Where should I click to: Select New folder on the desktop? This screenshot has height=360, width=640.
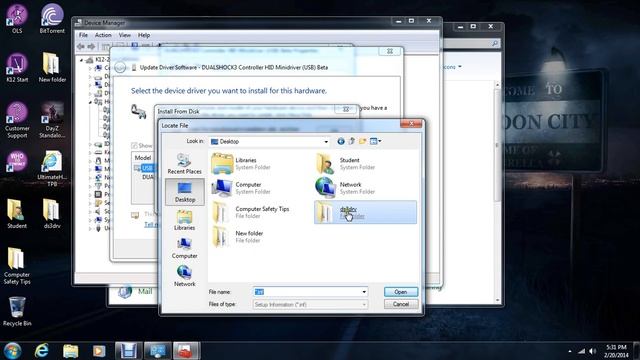52,68
